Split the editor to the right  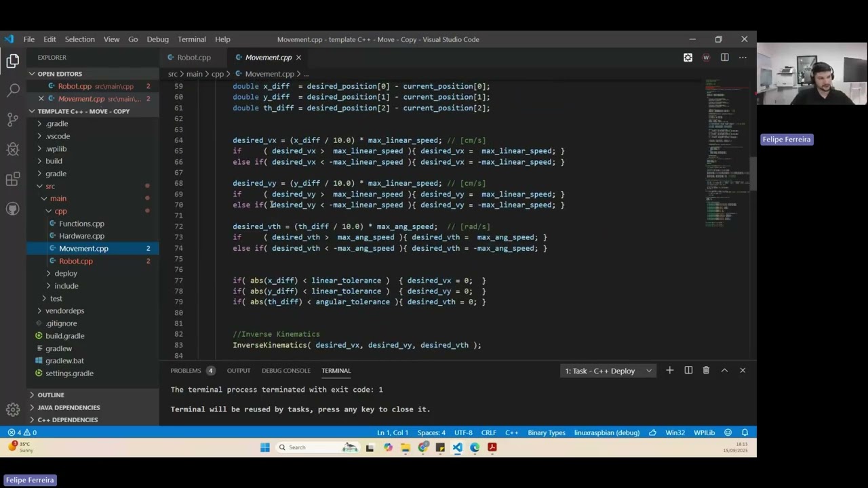[x=725, y=58]
